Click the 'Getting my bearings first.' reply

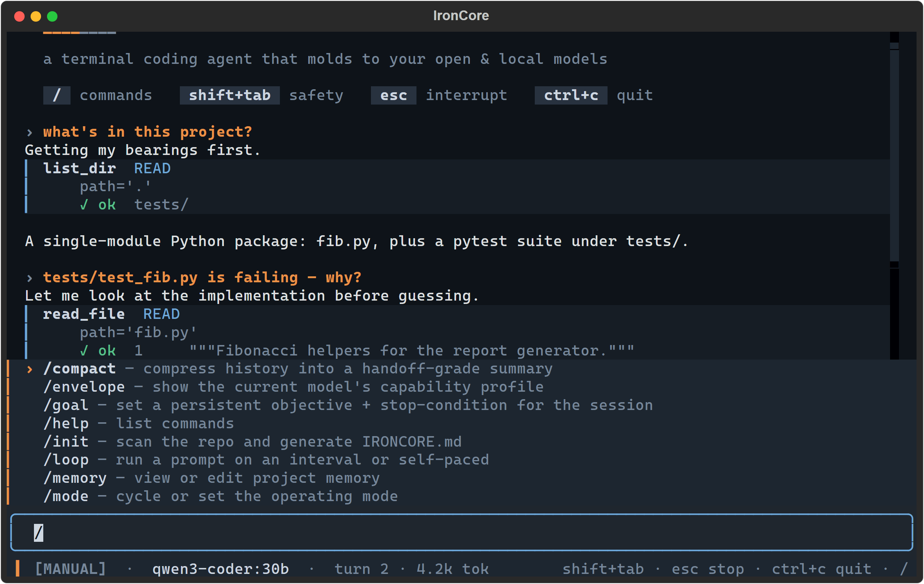point(143,150)
